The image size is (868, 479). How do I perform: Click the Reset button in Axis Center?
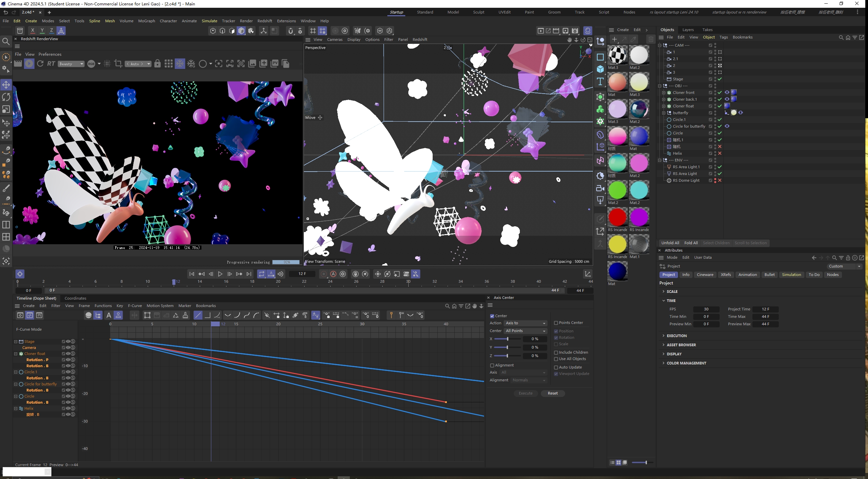point(553,393)
